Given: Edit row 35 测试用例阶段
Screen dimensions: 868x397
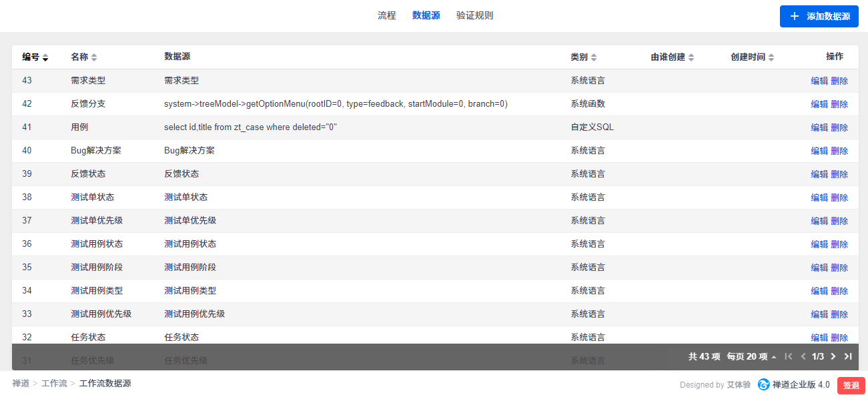Looking at the screenshot, I should click(x=819, y=268).
